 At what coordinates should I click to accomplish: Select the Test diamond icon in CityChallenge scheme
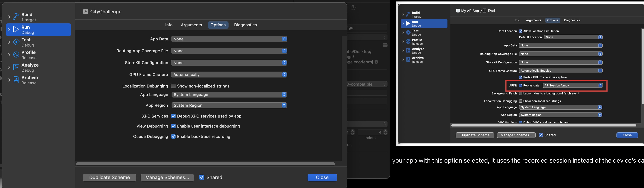click(x=16, y=42)
